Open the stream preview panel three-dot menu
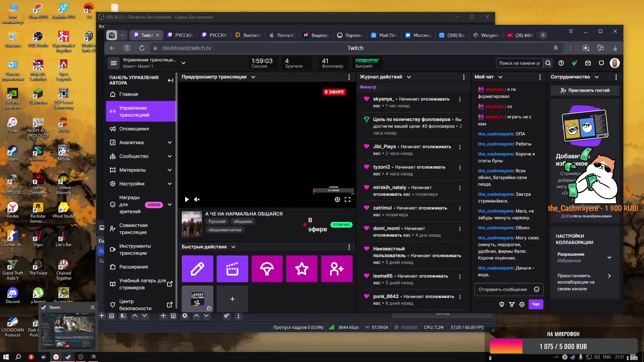 tap(349, 77)
